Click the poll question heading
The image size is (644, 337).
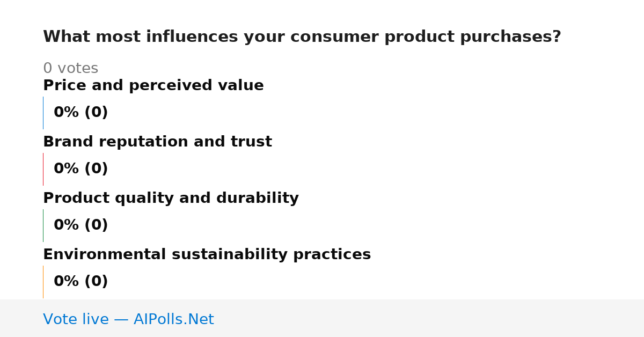[x=302, y=37]
